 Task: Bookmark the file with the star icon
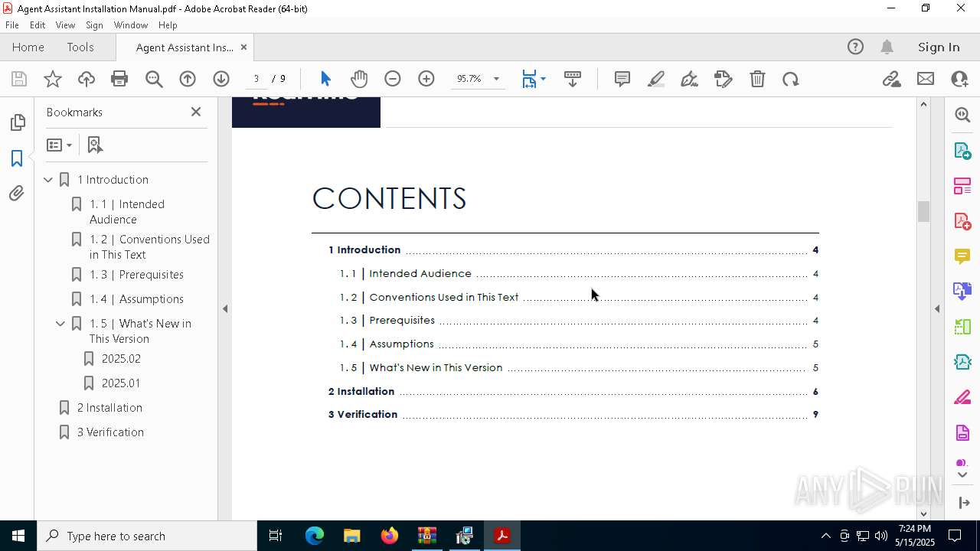[x=53, y=79]
